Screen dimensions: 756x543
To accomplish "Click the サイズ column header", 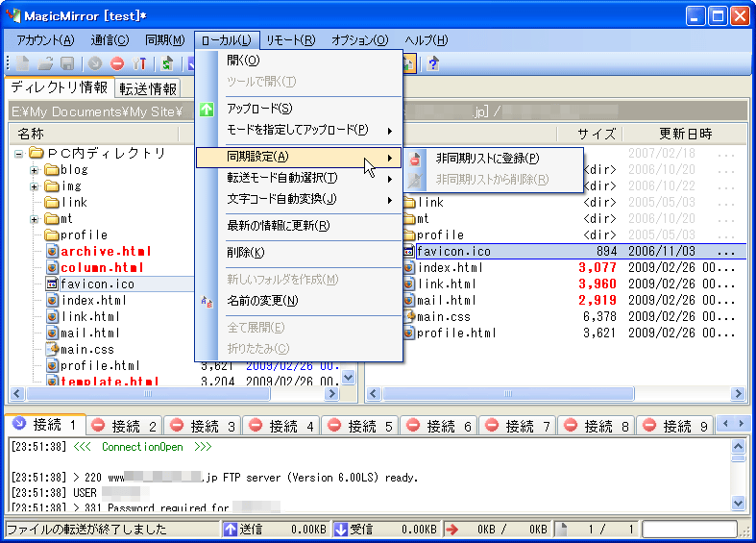I will click(589, 134).
